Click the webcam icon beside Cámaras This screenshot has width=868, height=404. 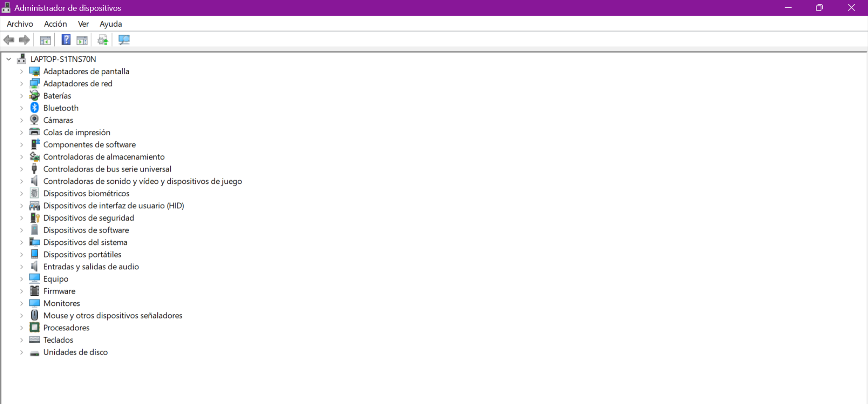click(x=34, y=120)
